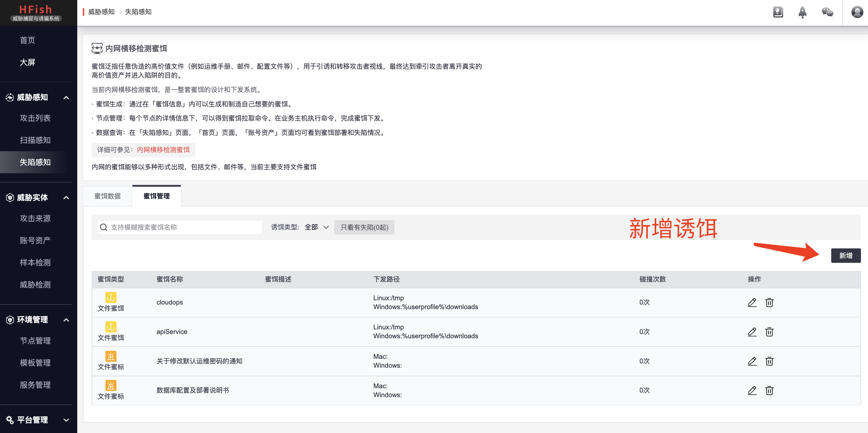Follow the 内网横移检测蜜饵 documentation link
Viewport: 868px width, 433px height.
tap(163, 150)
